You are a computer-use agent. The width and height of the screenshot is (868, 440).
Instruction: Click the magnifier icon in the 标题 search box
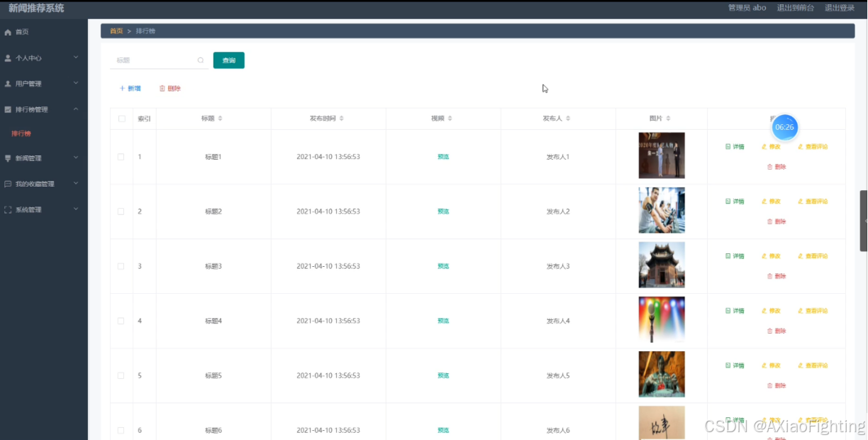201,60
